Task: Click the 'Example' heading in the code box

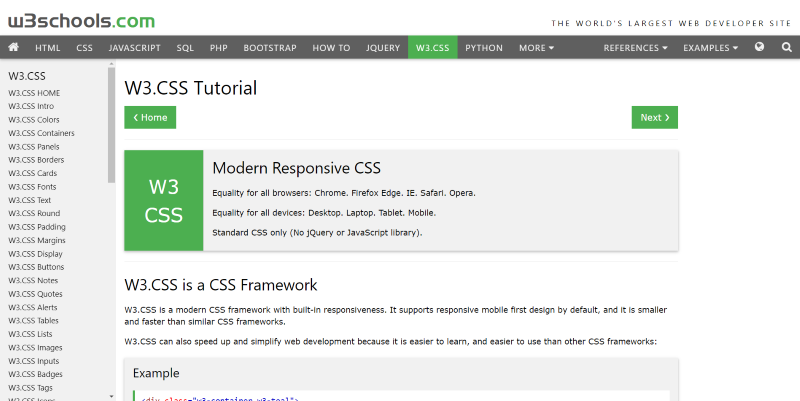Action: [156, 373]
